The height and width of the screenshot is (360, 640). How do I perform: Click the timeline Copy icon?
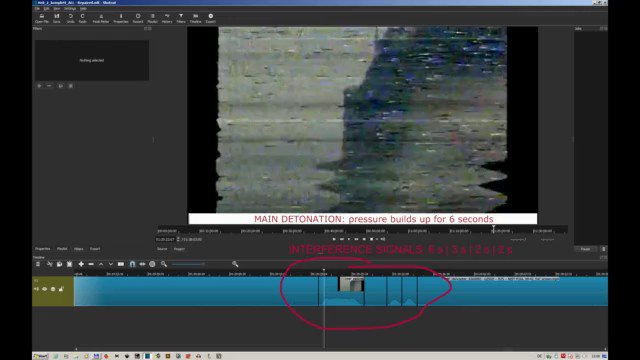(59, 264)
